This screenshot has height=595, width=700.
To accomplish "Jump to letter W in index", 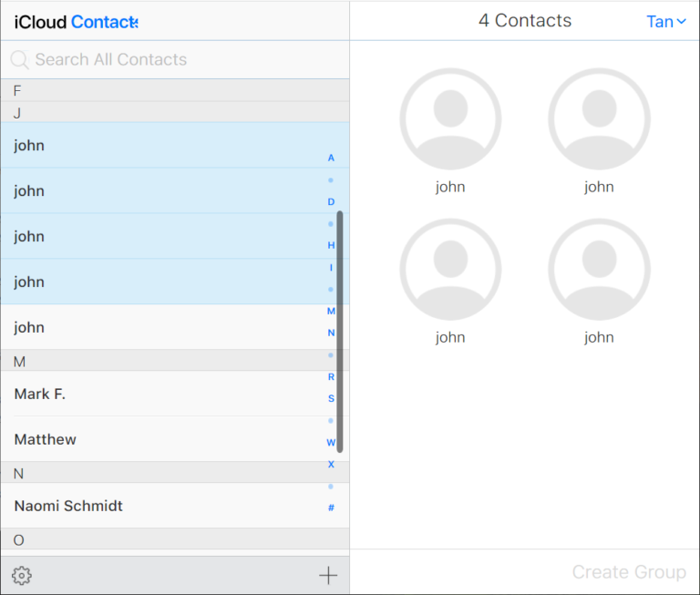I will (331, 442).
